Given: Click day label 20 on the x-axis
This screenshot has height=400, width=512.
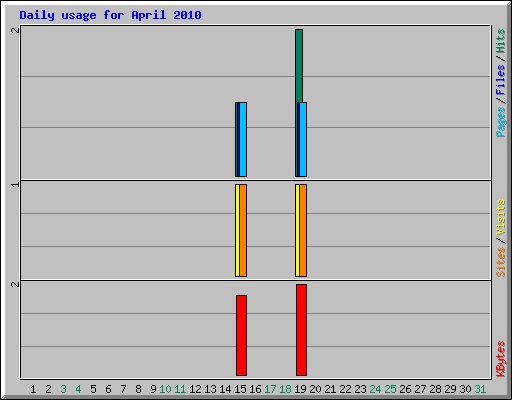Looking at the screenshot, I should tap(315, 389).
